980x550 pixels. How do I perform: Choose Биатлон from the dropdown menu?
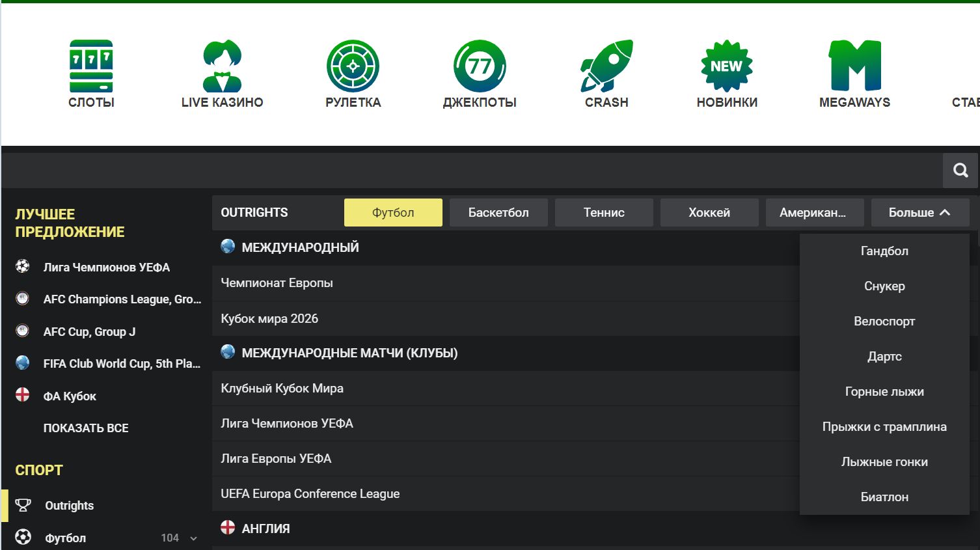click(884, 497)
